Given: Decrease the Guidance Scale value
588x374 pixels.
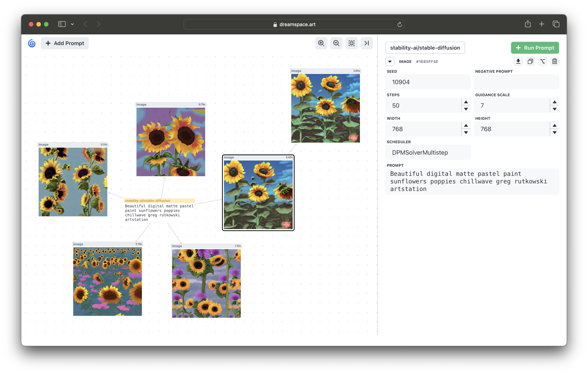Looking at the screenshot, I should [554, 109].
